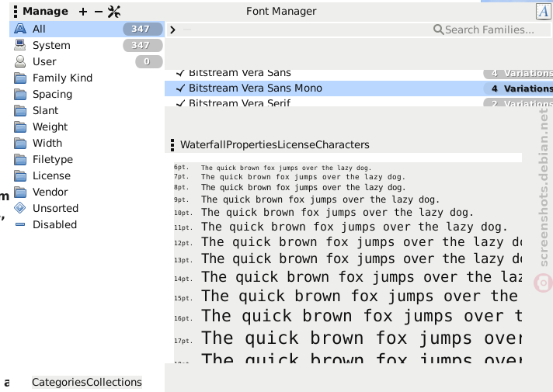553x392 pixels.
Task: Toggle the Bitstream Vera Serif checkmark
Action: 180,103
